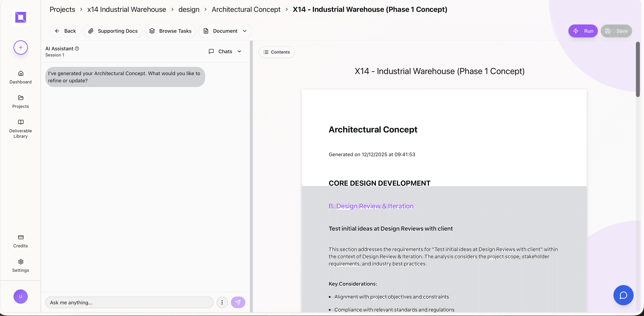
Task: Open Supporting Docs
Action: point(113,31)
